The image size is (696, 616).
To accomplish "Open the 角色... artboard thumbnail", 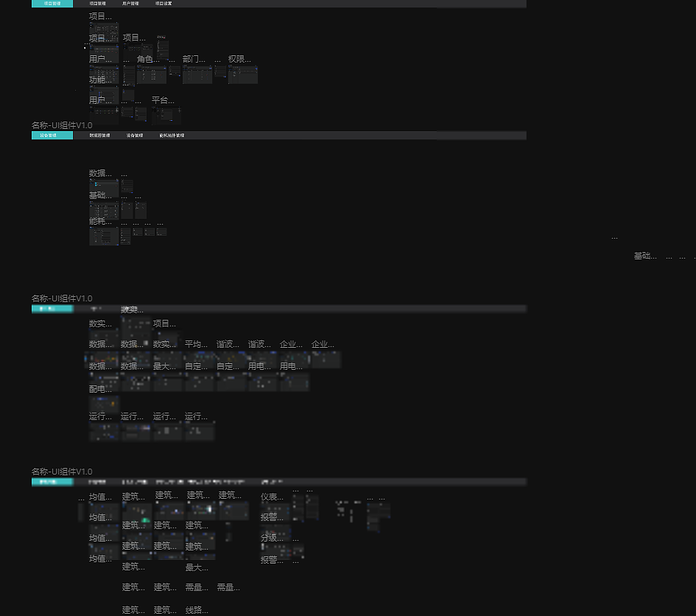I will [152, 74].
